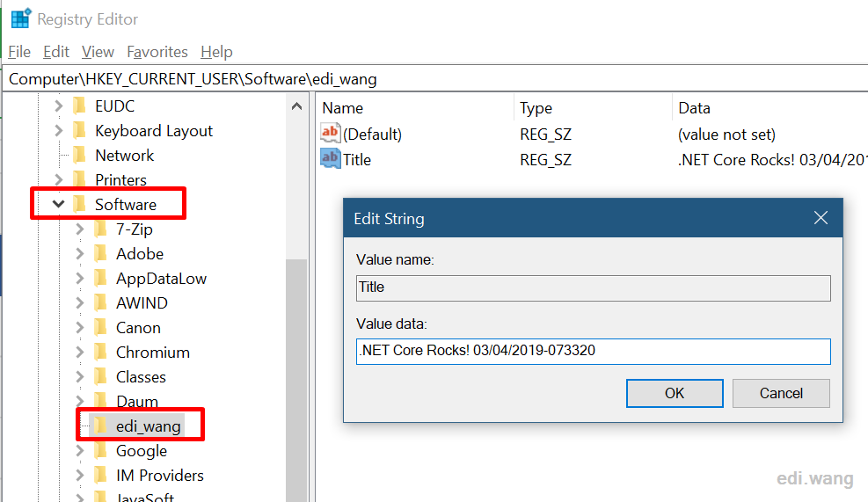Expand the EUDC key
The width and height of the screenshot is (868, 502).
(x=59, y=105)
